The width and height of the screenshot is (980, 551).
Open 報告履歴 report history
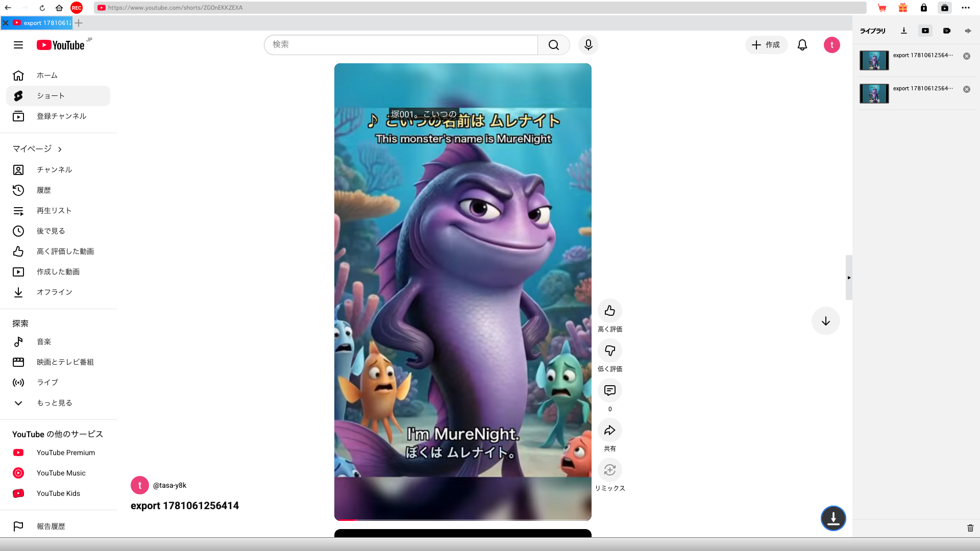point(58,527)
